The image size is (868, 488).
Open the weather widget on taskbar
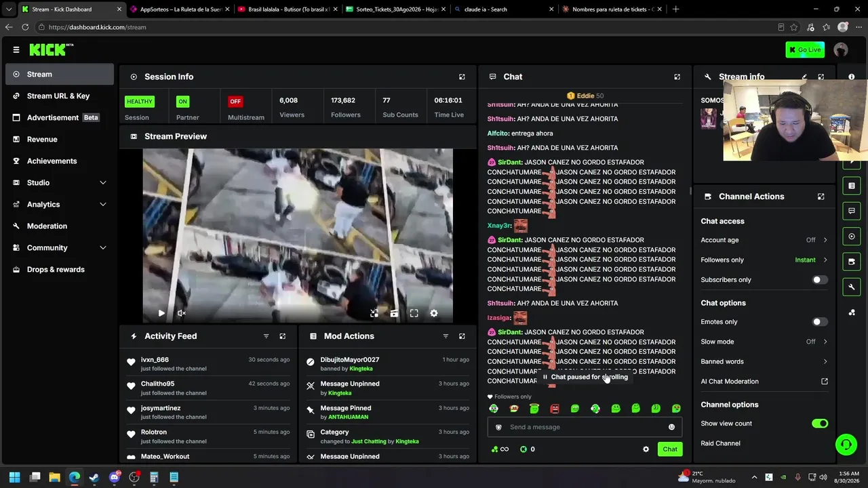708,477
